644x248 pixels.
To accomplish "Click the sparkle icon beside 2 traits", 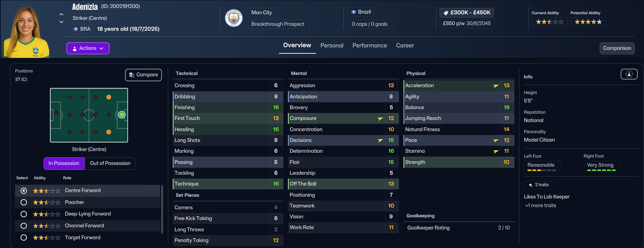I will click(x=531, y=185).
